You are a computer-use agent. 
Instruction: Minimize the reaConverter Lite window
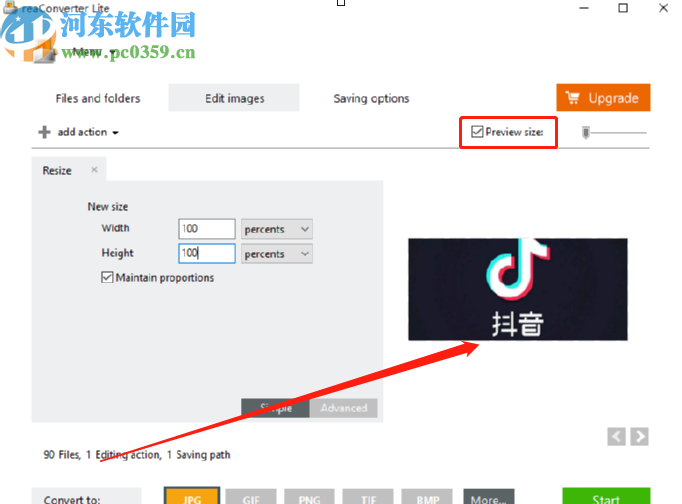click(x=584, y=8)
